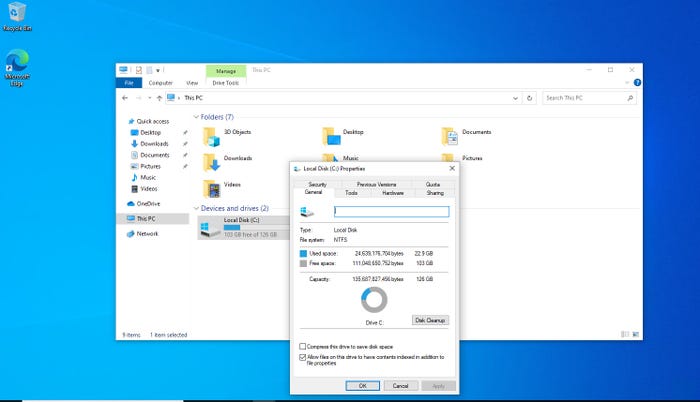Image resolution: width=700 pixels, height=402 pixels.
Task: Select Music in the navigation pane
Action: coord(148,177)
